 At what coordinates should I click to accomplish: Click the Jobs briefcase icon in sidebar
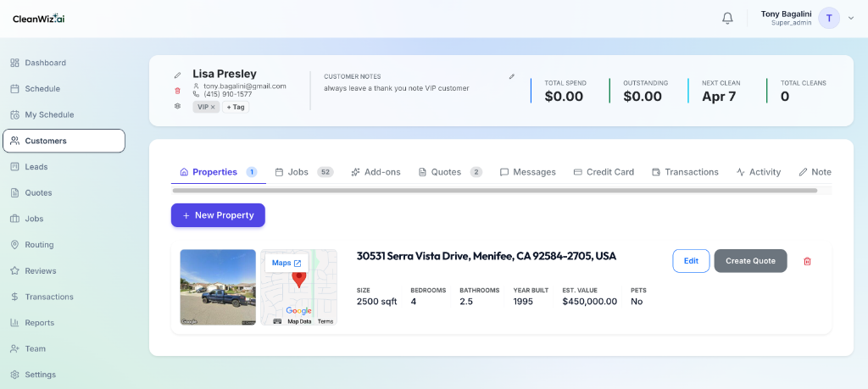[x=15, y=219]
